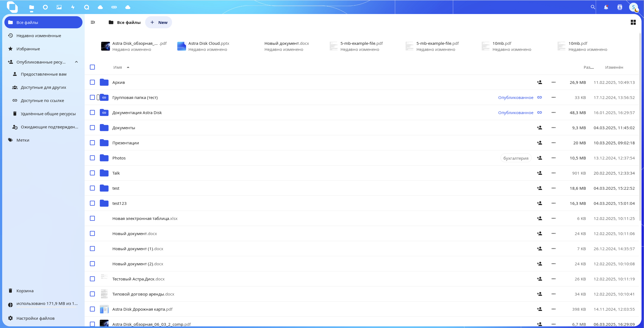Screen dimensions: 644x328
Task: Toggle the select-all checkbox in header
Action: point(92,67)
